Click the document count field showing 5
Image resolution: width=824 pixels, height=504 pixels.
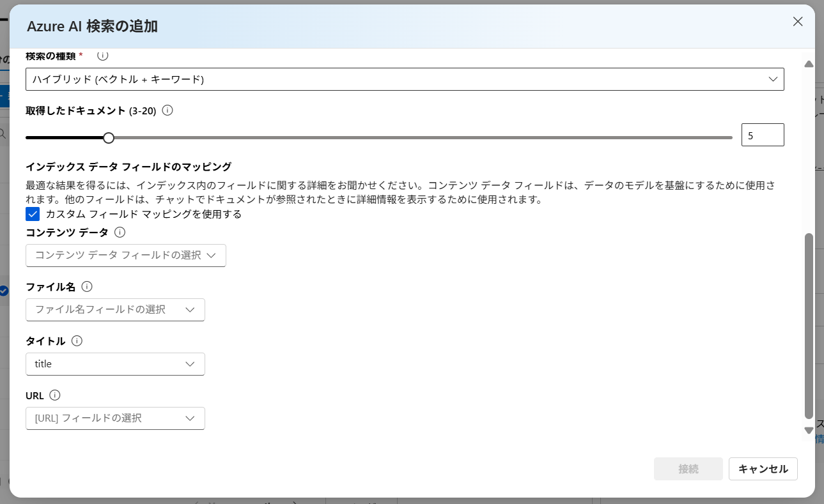coord(763,135)
